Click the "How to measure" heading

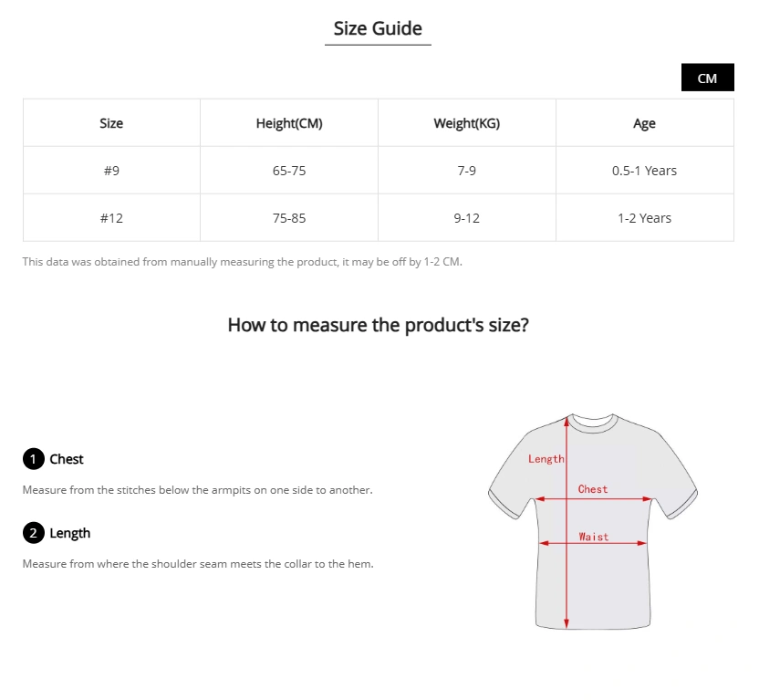click(378, 325)
